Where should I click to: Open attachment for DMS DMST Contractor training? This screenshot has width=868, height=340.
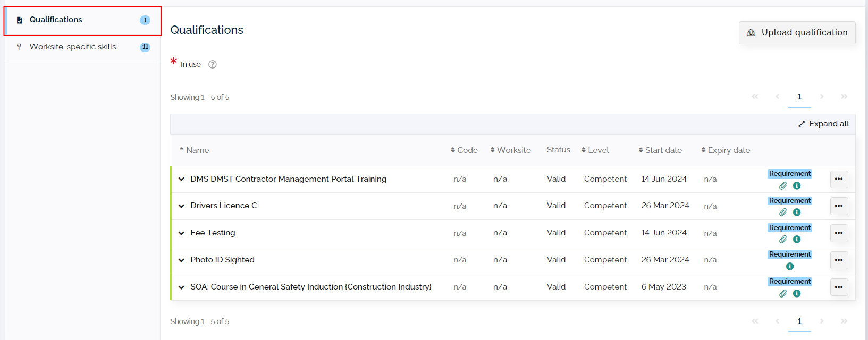(783, 186)
